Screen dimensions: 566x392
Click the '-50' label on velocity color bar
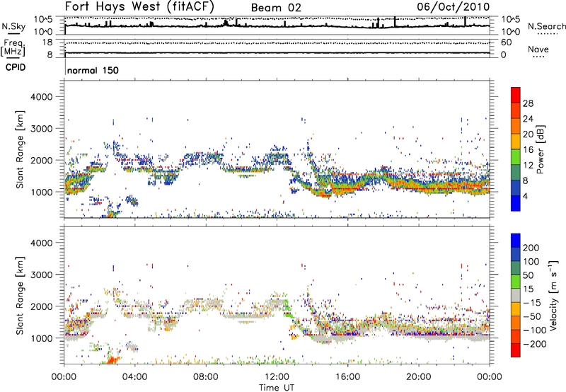click(532, 316)
